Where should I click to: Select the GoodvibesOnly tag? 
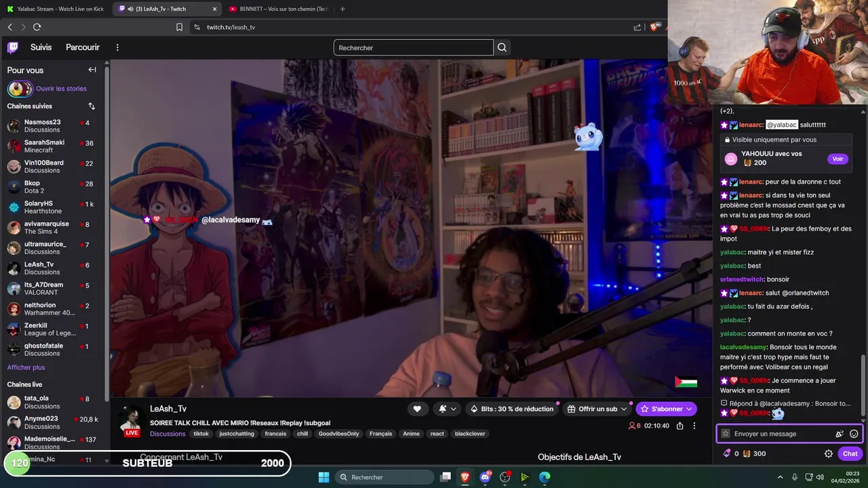[338, 434]
